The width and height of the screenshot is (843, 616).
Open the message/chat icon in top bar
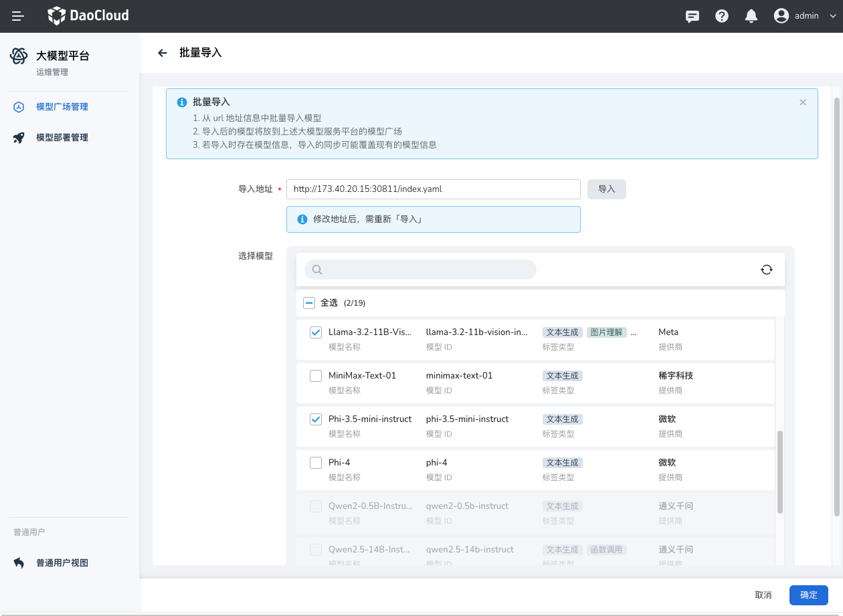click(692, 16)
